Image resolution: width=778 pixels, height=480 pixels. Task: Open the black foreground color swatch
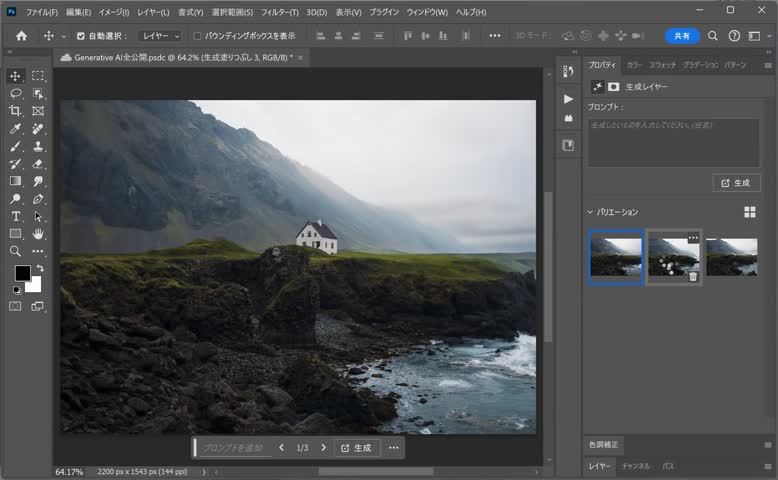pos(22,273)
